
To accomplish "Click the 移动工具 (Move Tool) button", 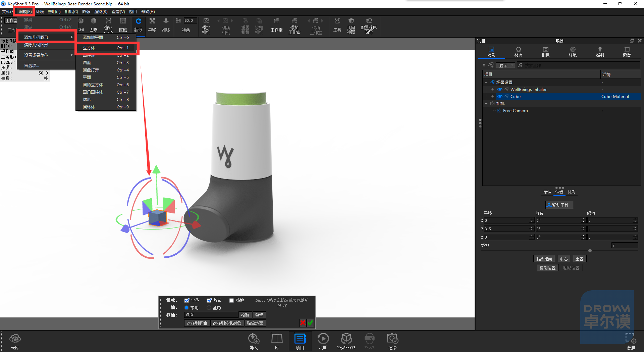I will [x=559, y=205].
